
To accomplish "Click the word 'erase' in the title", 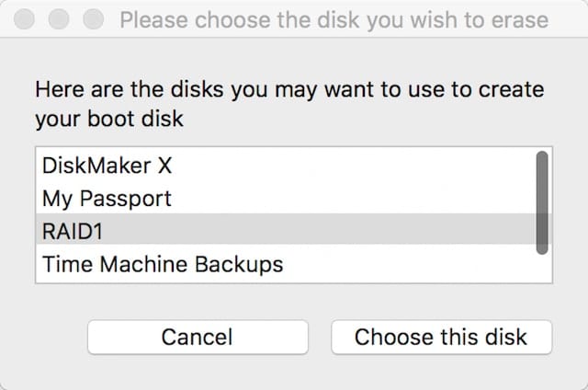I will point(519,19).
